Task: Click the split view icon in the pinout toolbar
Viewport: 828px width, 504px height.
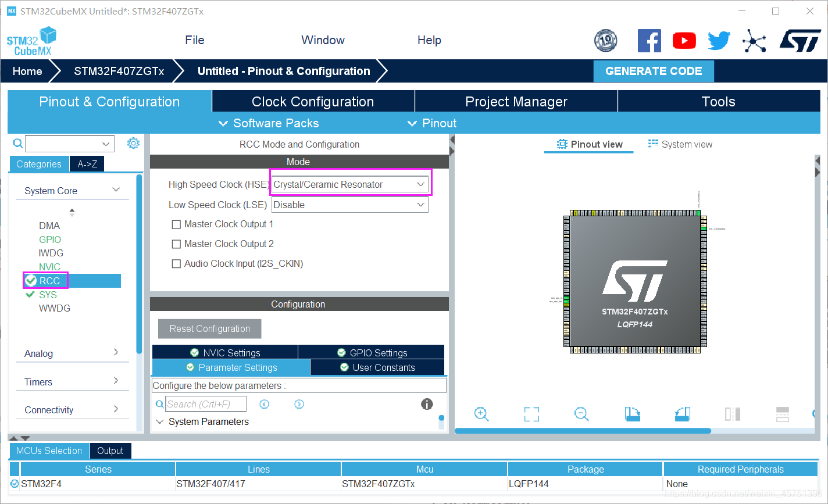Action: pos(783,414)
